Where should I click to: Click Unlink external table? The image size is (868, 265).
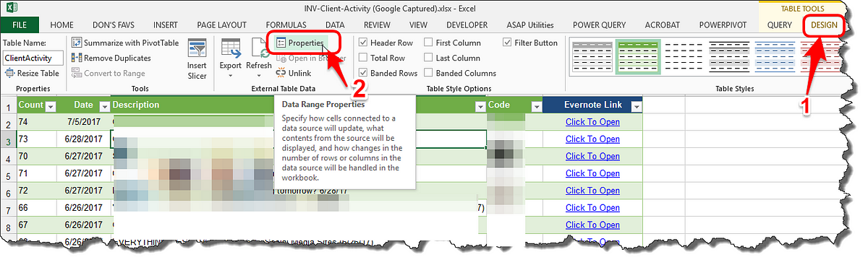point(294,73)
